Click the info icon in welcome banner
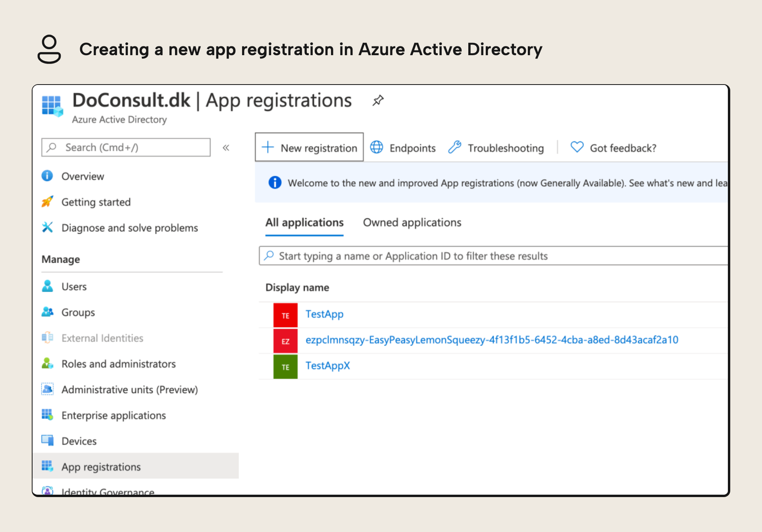The image size is (762, 532). pos(275,182)
